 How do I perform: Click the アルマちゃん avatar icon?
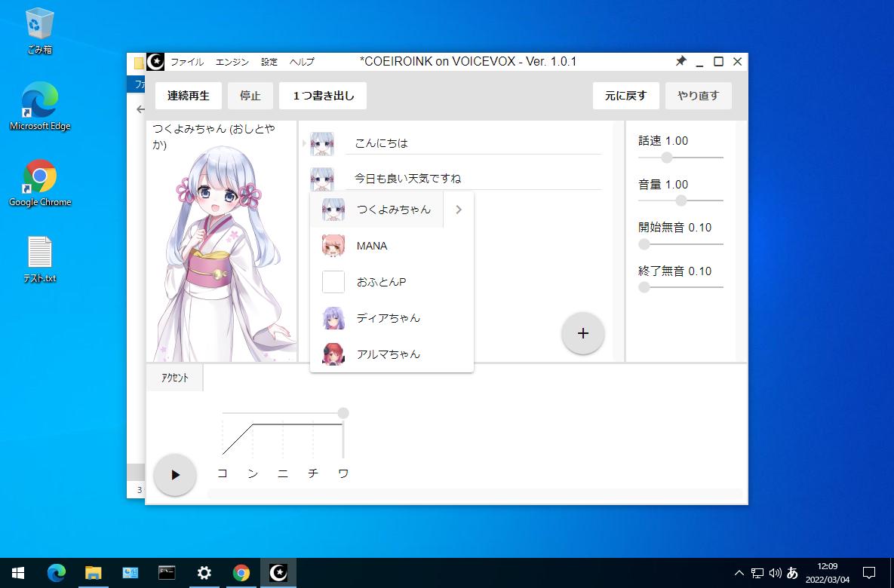click(x=333, y=354)
